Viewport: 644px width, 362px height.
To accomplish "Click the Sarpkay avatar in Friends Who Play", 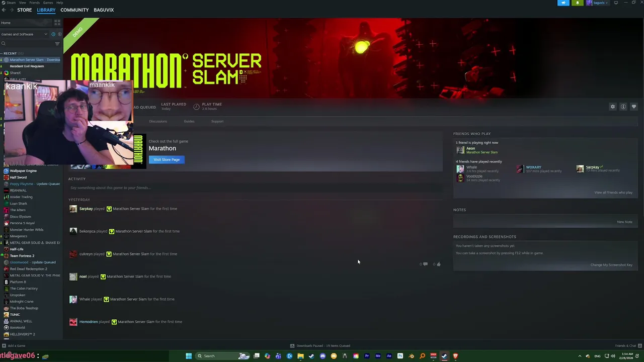I will point(580,169).
